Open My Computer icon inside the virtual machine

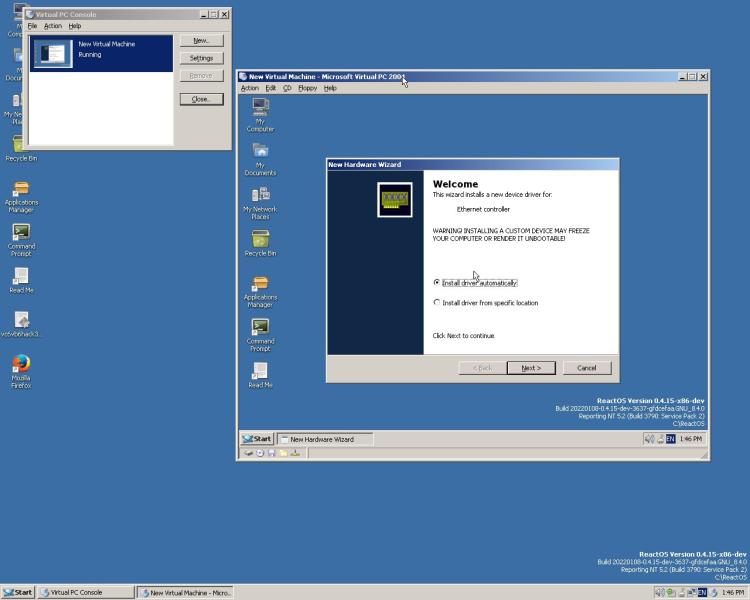coord(260,115)
